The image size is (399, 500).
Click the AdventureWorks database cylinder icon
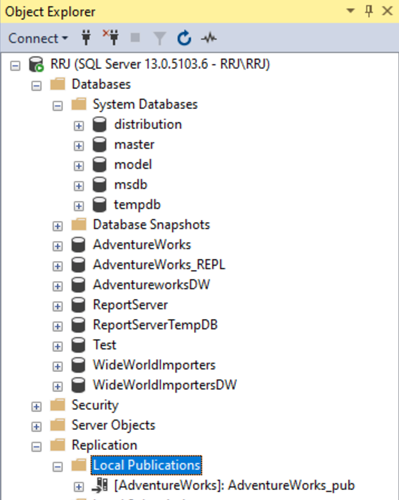pos(78,244)
